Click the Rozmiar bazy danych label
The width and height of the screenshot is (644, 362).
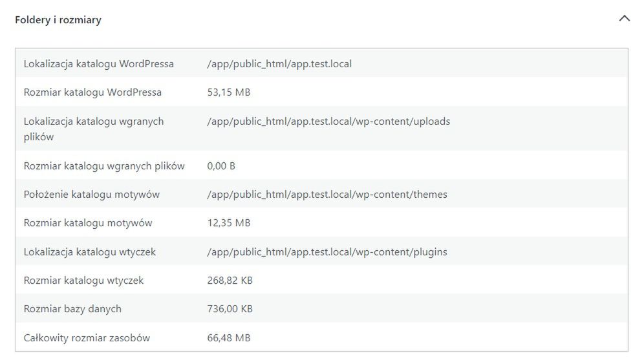point(72,308)
